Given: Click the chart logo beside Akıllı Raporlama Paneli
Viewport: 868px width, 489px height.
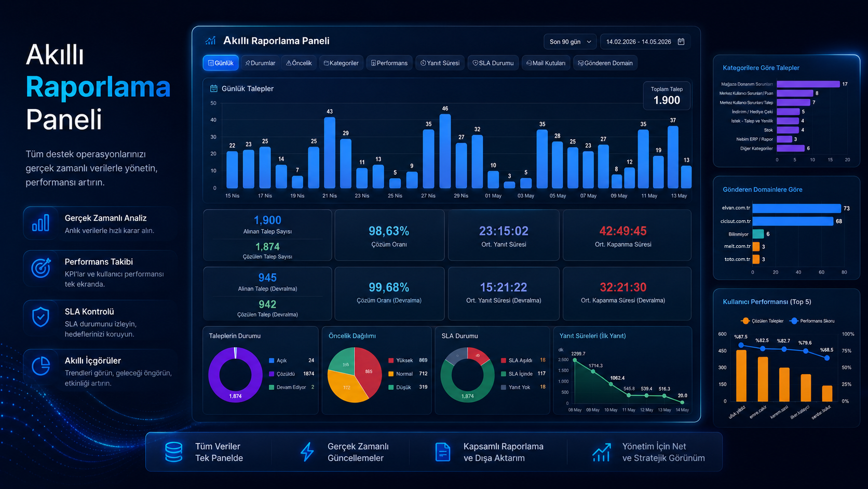Looking at the screenshot, I should 210,41.
